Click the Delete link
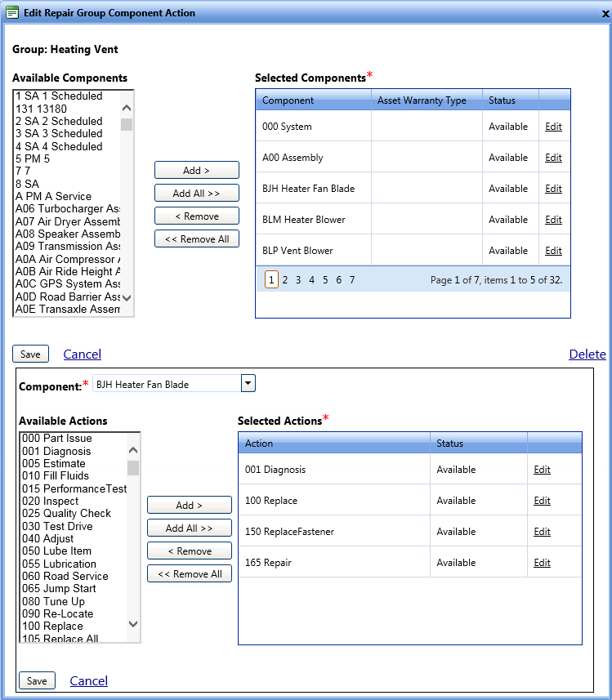 [587, 354]
